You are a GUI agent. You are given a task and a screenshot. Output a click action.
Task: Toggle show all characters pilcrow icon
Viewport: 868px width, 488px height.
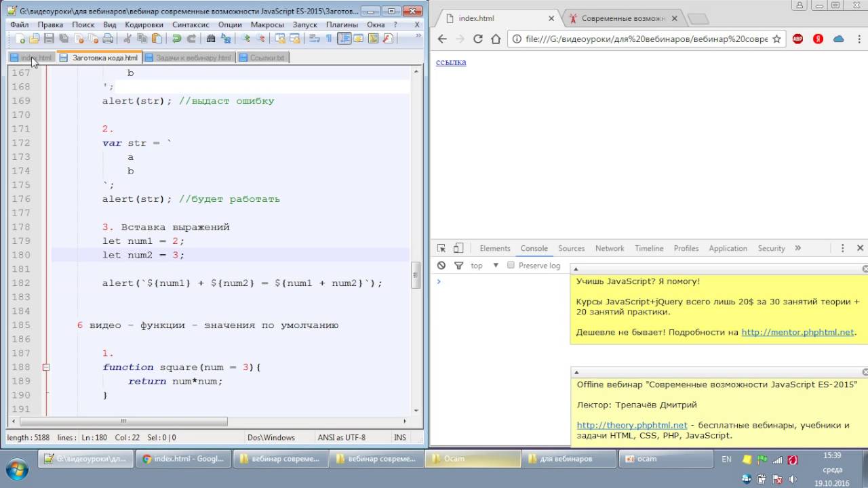tap(329, 39)
